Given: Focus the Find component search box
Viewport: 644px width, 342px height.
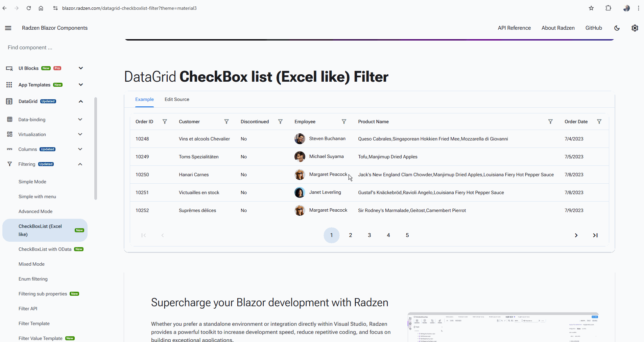Looking at the screenshot, I should coord(46,48).
